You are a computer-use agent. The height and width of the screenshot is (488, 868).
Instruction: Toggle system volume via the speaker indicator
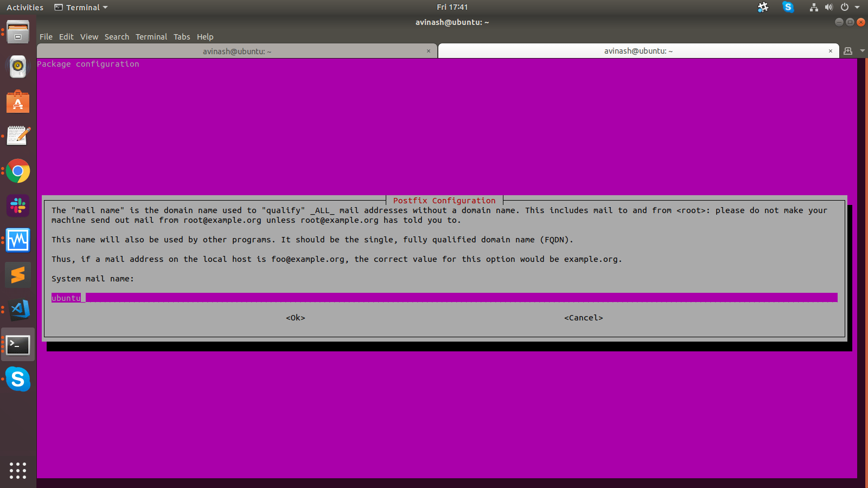point(828,7)
